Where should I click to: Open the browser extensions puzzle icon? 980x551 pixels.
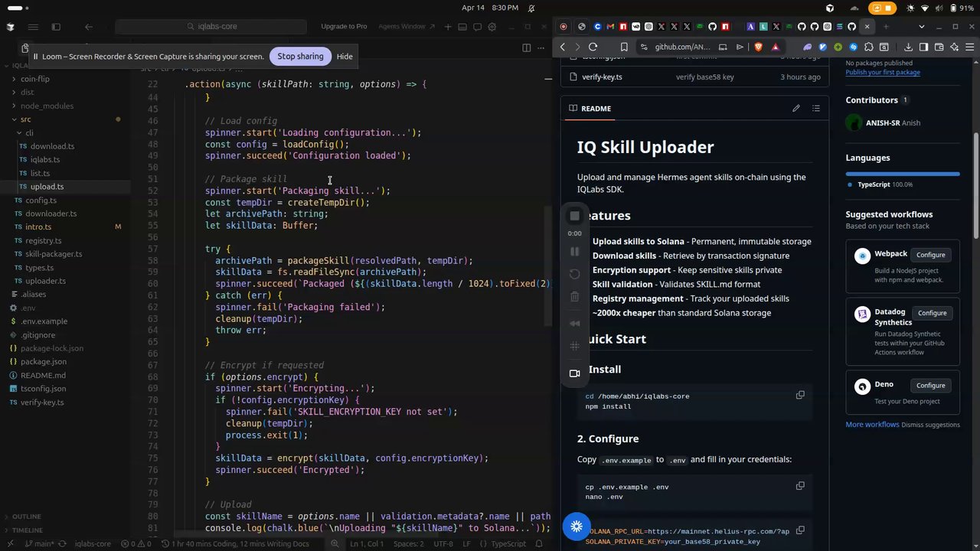869,47
